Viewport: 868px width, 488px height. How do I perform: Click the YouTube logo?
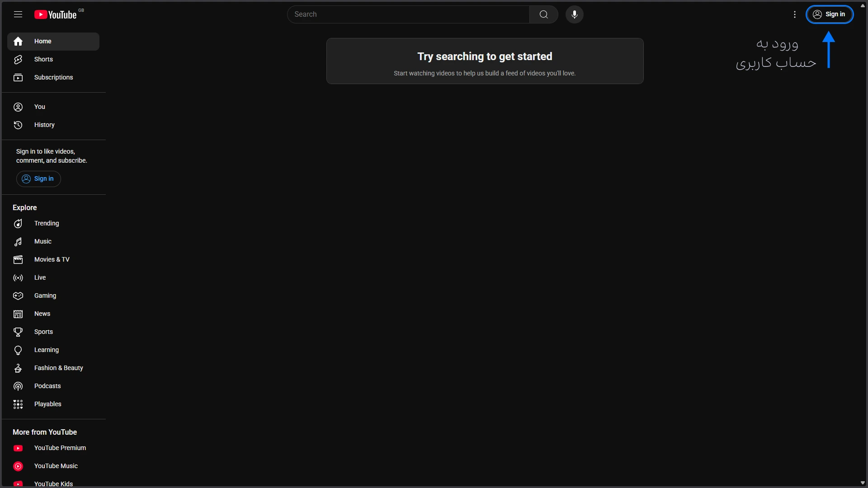tap(56, 14)
